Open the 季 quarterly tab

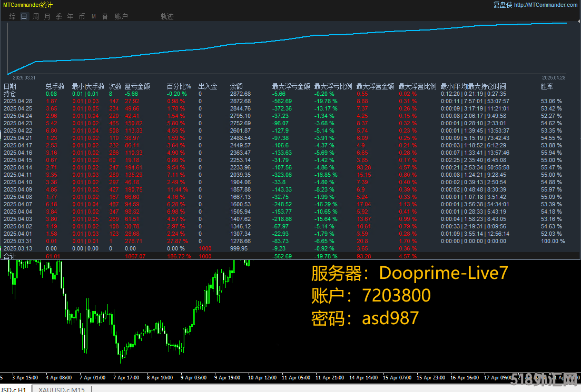coord(58,17)
